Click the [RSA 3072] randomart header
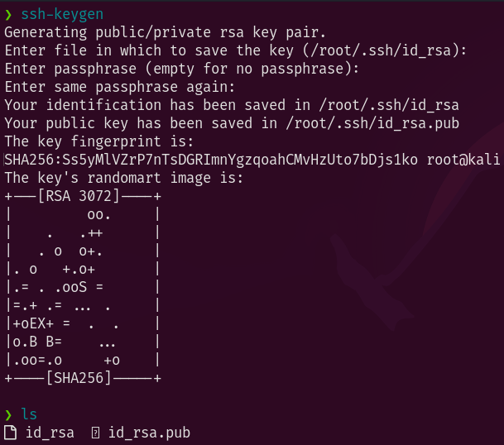This screenshot has height=445, width=504. 79,196
